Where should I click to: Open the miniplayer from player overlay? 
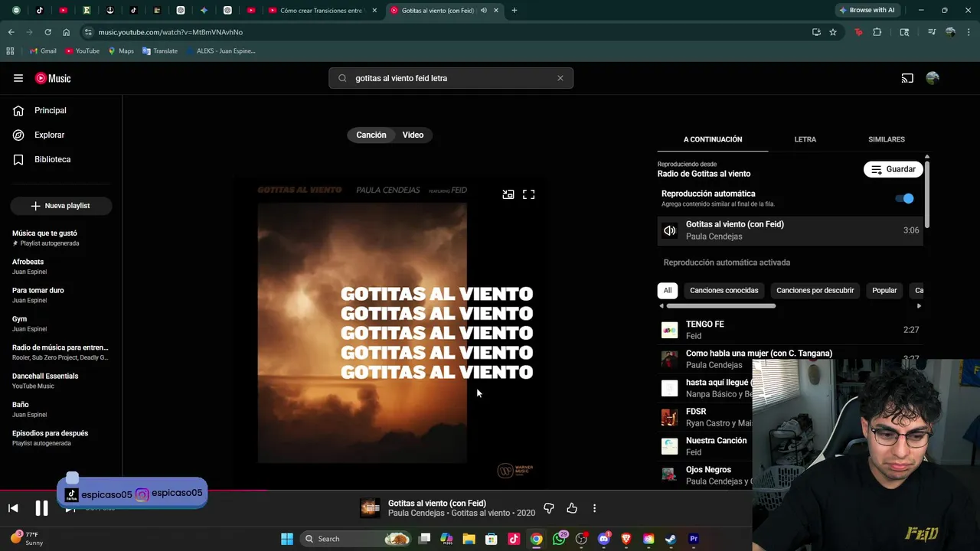click(508, 194)
